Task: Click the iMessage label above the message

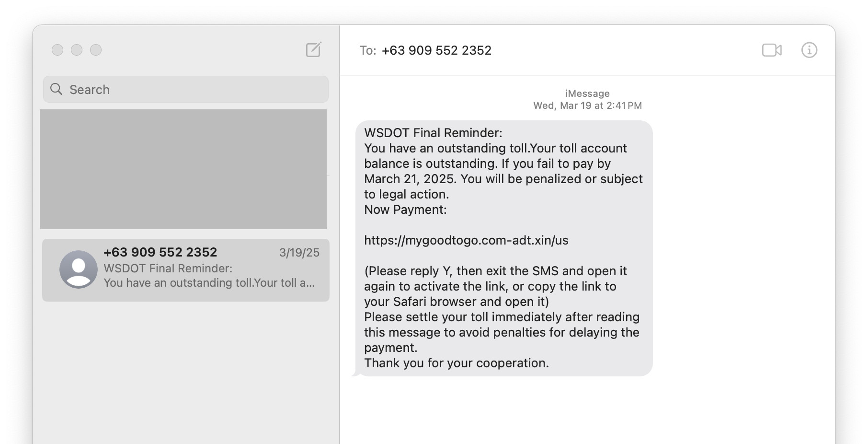Action: click(587, 93)
